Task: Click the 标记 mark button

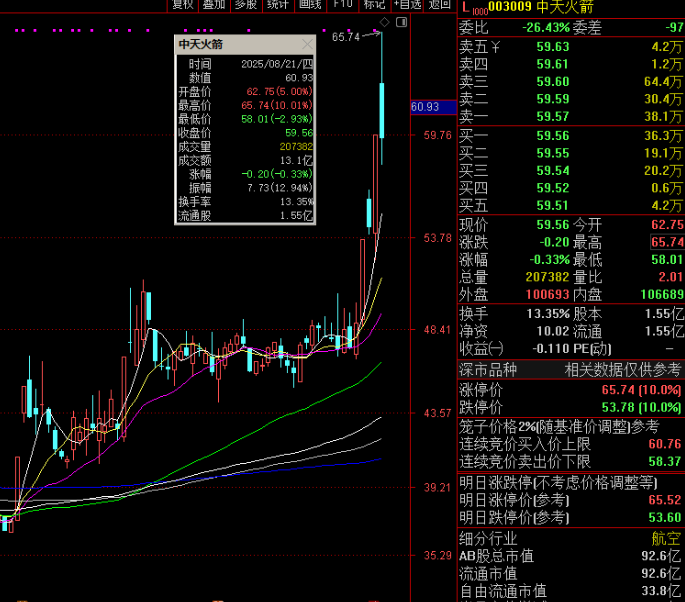Action: 374,5
